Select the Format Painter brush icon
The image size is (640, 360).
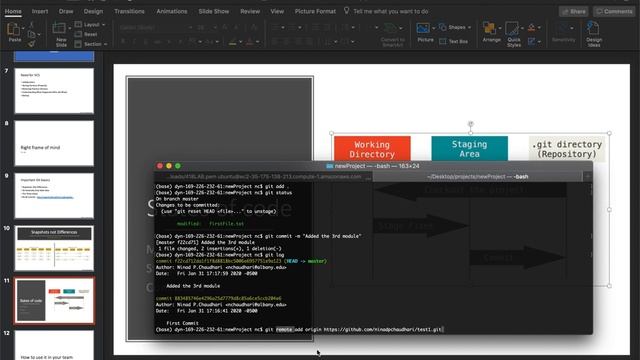31,43
